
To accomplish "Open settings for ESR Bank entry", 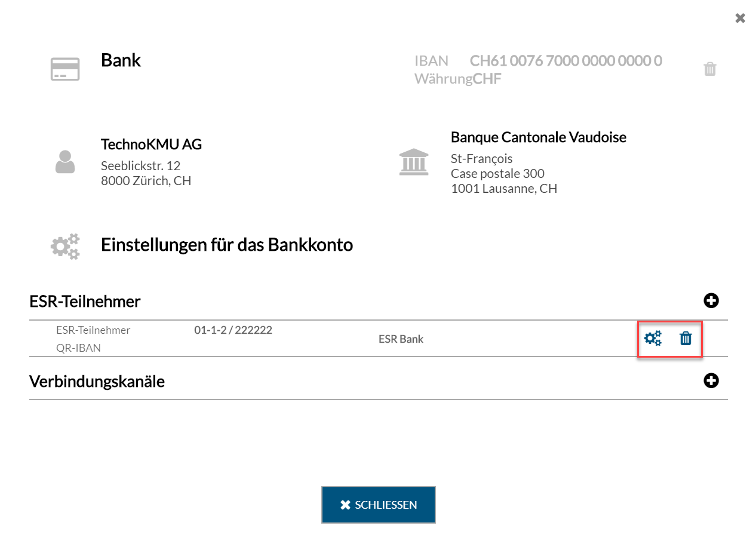I will tap(653, 339).
